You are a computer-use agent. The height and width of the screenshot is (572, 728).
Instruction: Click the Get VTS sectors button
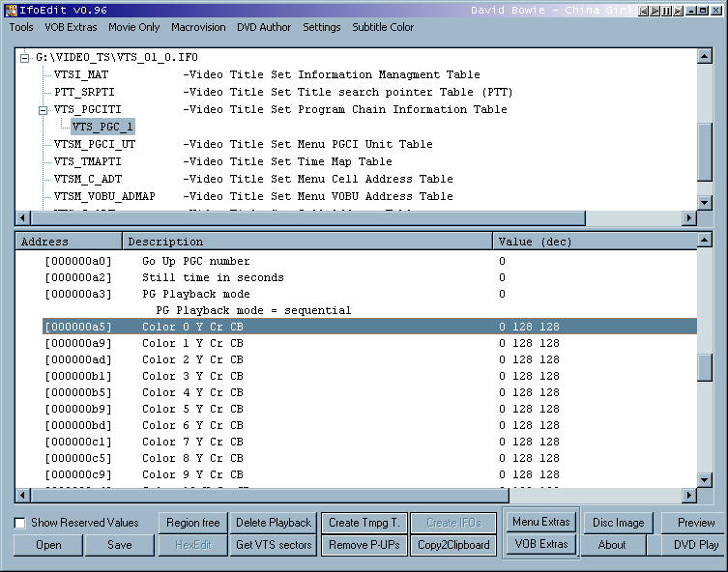pos(274,545)
